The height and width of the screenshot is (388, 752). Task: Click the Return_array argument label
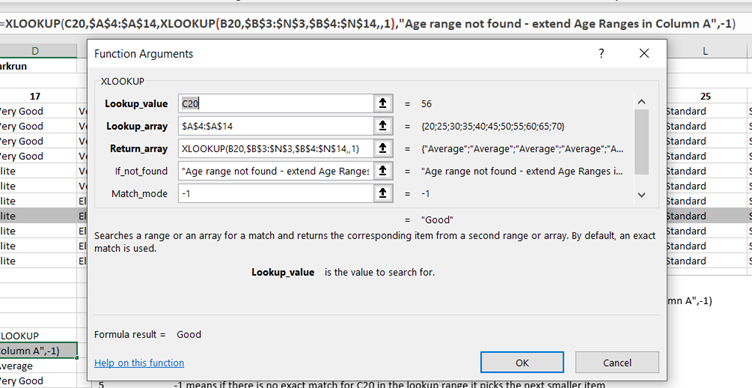139,149
